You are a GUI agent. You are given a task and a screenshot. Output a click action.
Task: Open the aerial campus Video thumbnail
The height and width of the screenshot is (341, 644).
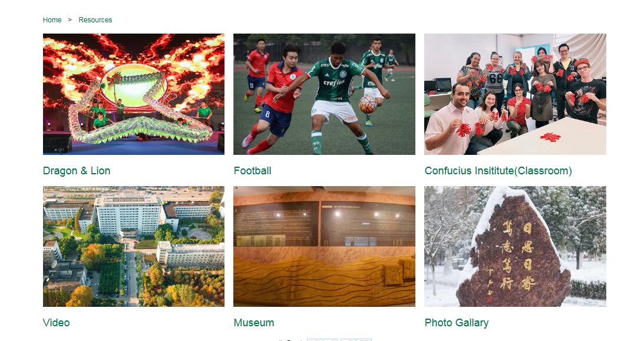134,246
